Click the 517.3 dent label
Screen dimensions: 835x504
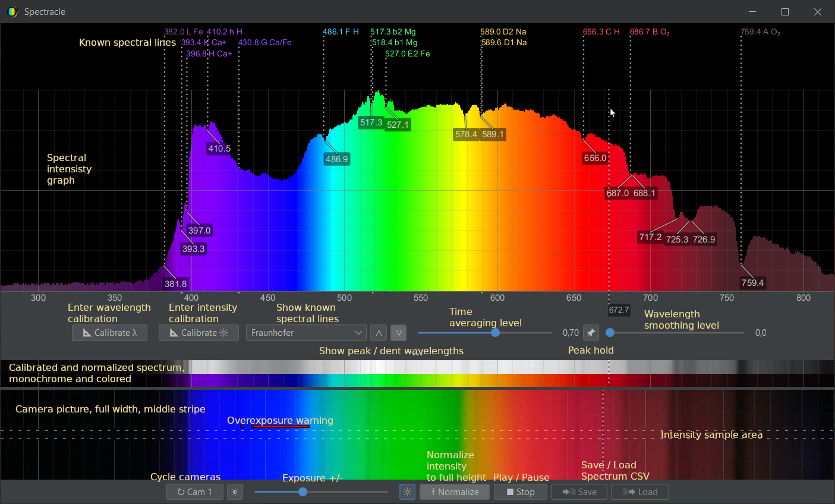[371, 122]
